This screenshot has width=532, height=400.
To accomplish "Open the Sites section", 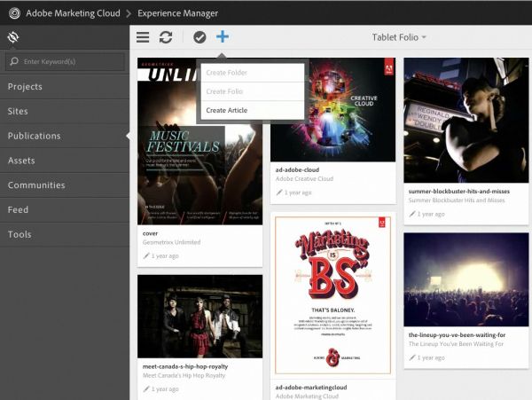I will pos(65,111).
